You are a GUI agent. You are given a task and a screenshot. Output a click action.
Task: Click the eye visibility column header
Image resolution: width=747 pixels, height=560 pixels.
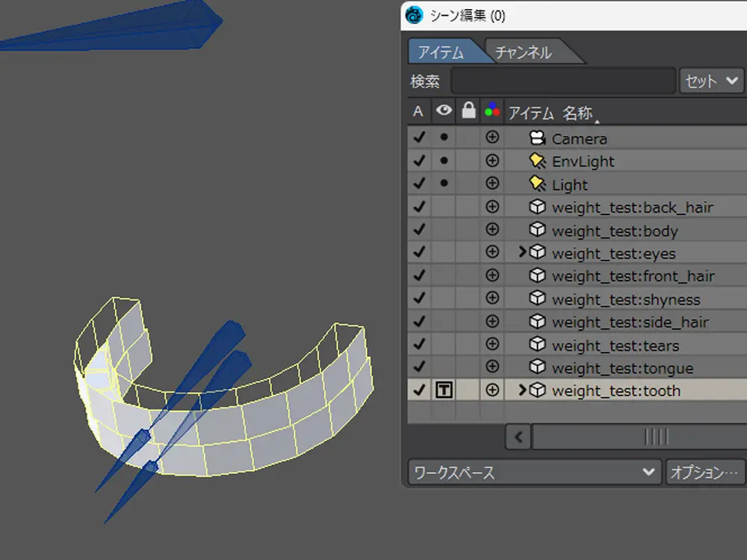coord(444,111)
